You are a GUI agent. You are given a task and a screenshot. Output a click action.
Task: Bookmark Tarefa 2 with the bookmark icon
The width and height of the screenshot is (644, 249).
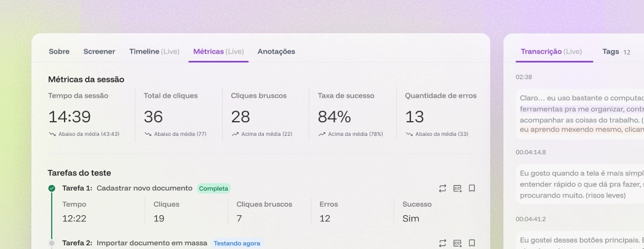(x=472, y=243)
